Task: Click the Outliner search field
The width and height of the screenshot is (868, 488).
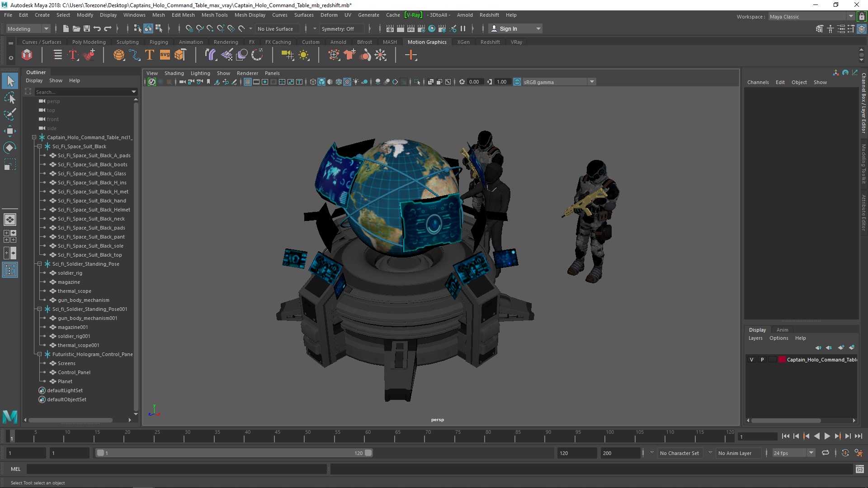Action: tap(83, 92)
